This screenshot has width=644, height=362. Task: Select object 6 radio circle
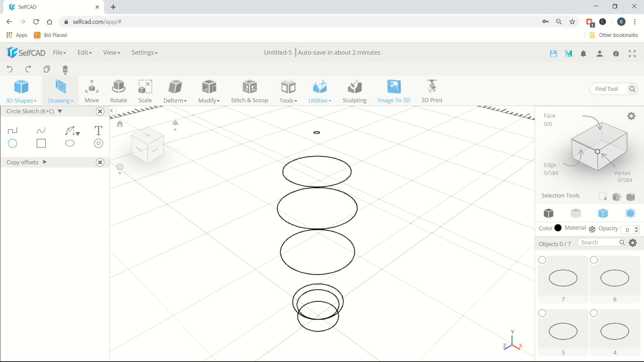[594, 260]
